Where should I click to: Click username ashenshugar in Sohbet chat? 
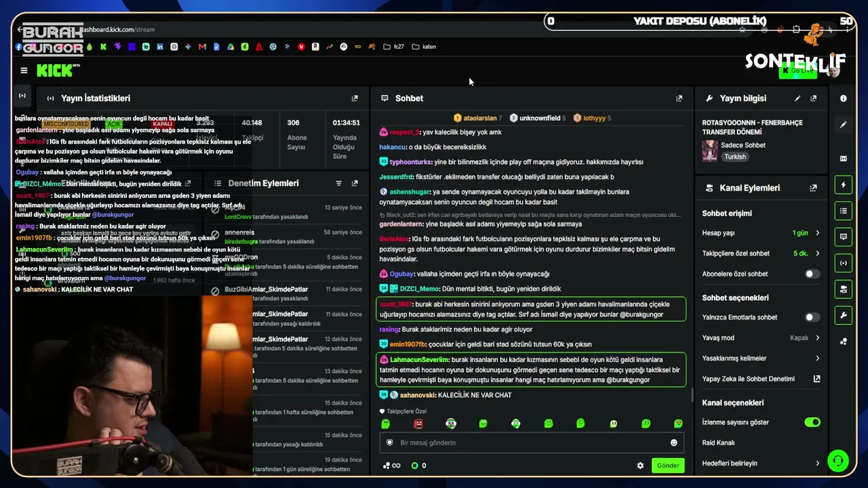click(410, 192)
